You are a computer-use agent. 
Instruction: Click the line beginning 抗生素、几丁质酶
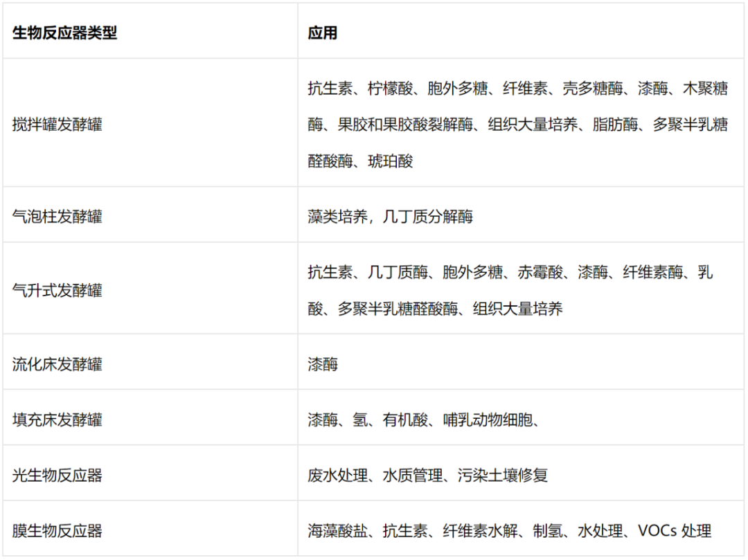click(x=510, y=272)
